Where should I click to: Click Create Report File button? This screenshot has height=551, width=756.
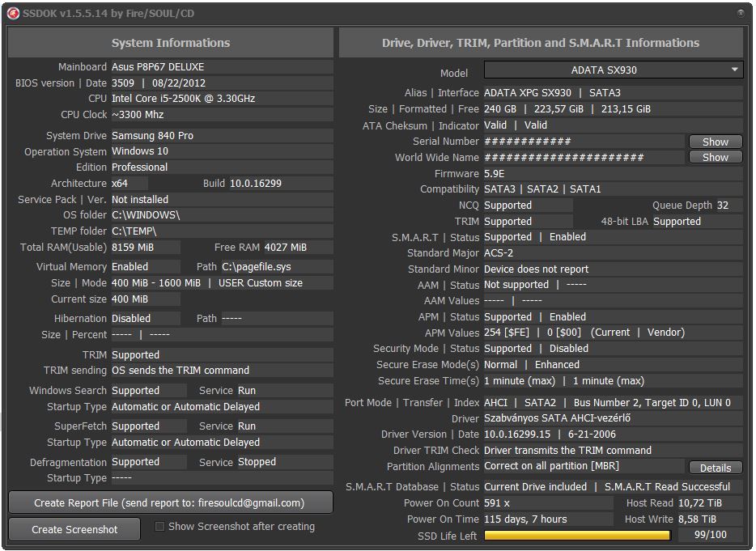pos(171,502)
